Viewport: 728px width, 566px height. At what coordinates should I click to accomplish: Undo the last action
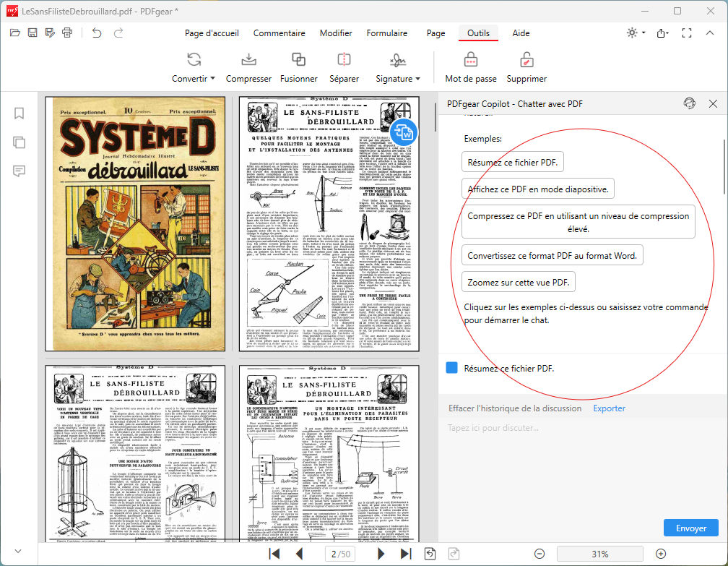97,33
